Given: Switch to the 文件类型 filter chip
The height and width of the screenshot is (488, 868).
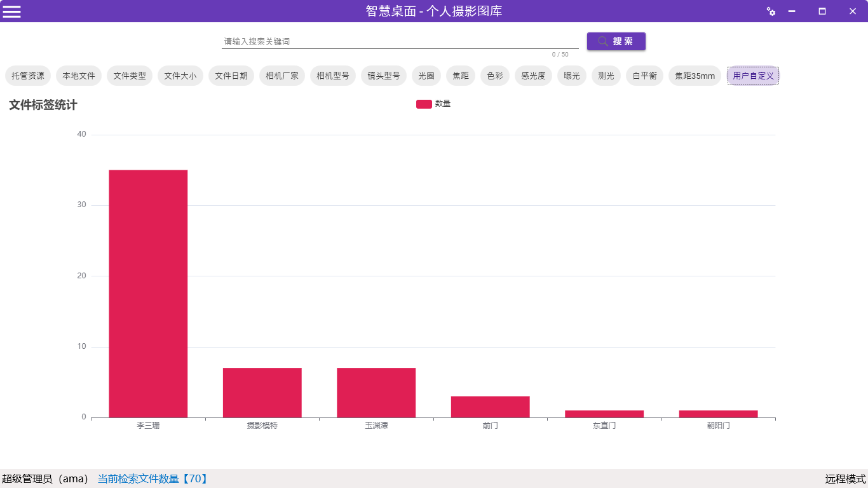Looking at the screenshot, I should [130, 76].
